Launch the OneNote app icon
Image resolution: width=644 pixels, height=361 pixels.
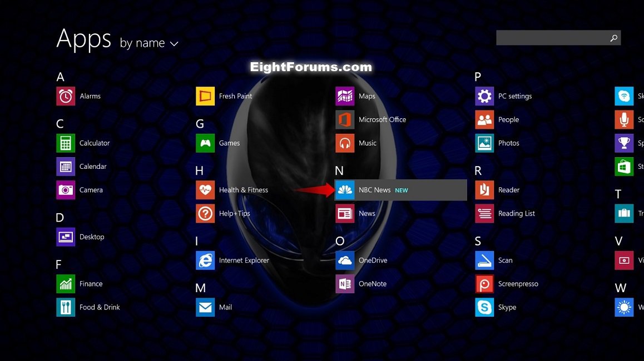click(x=345, y=284)
